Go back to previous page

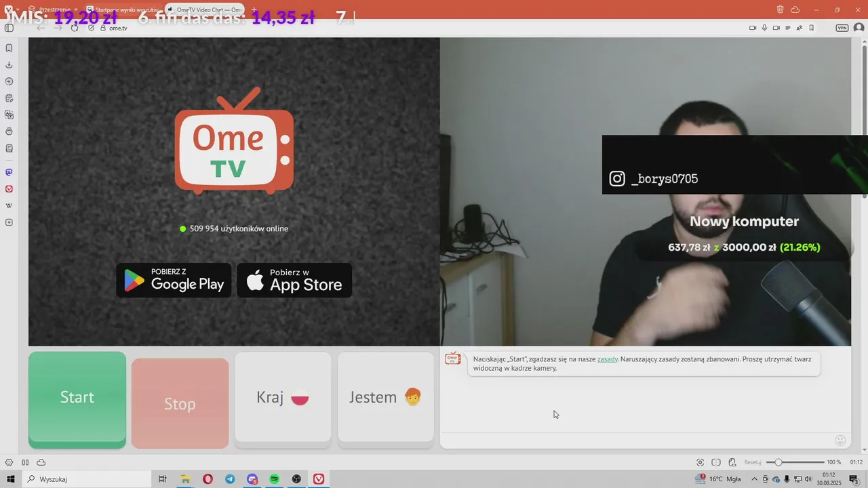click(41, 28)
